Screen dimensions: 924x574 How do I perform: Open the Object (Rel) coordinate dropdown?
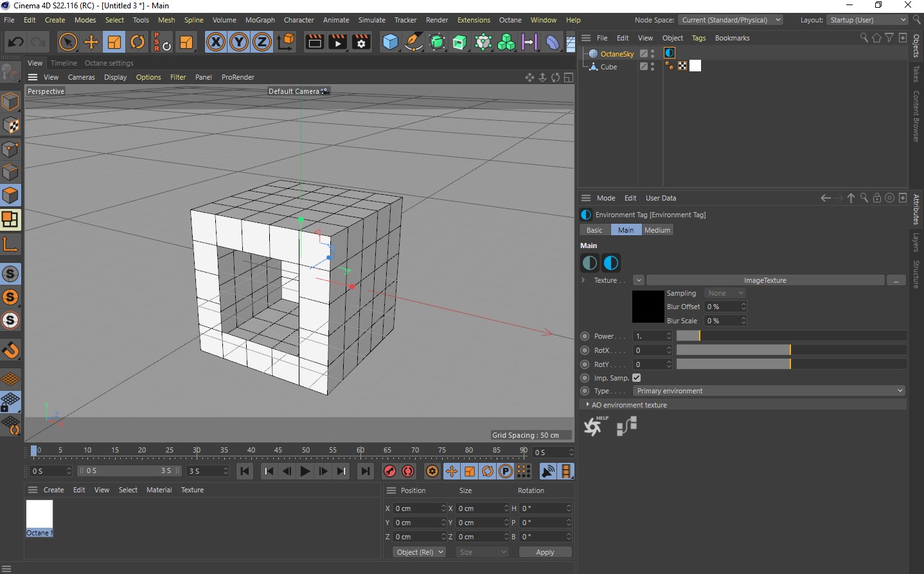[x=420, y=552]
